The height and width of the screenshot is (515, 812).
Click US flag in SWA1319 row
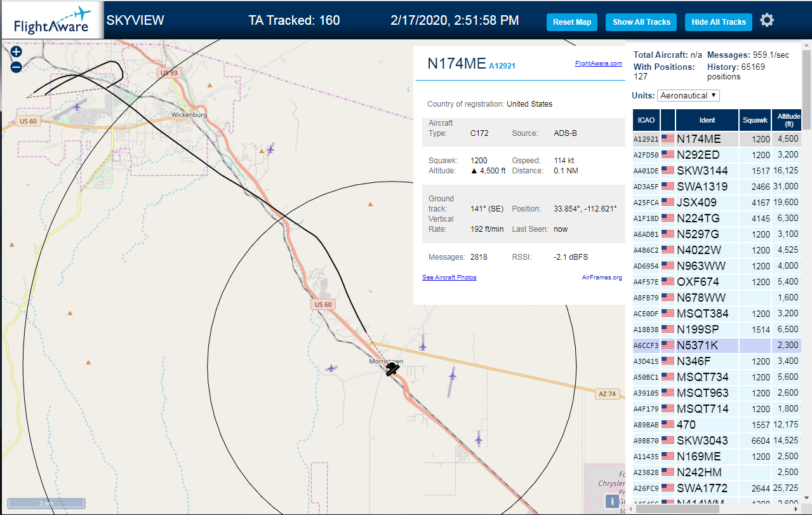(x=668, y=186)
